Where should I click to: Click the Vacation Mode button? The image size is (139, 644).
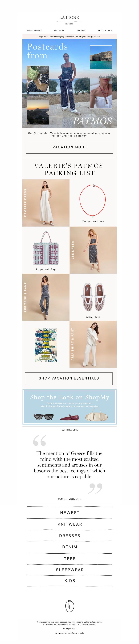coord(69,147)
